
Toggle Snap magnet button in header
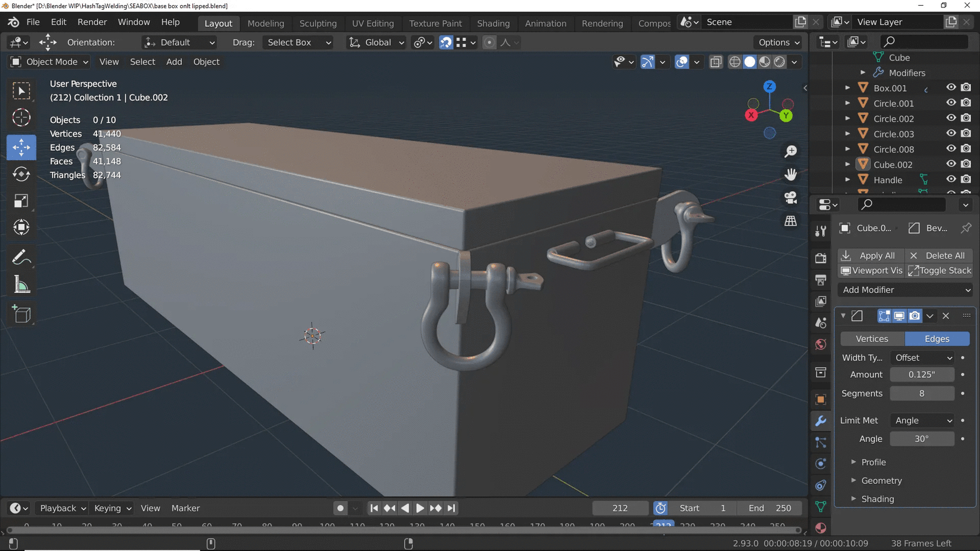[446, 42]
